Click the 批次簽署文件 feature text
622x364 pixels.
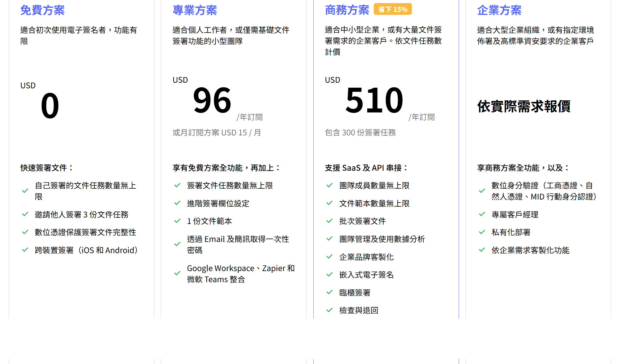point(363,221)
